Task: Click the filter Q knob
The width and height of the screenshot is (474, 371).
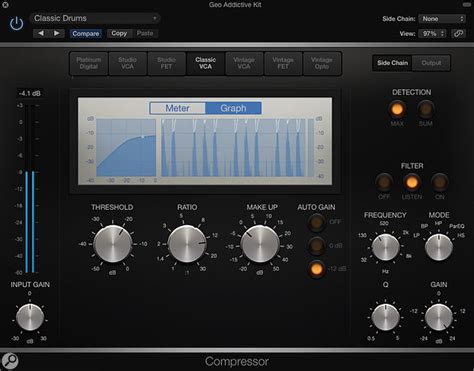Action: (x=385, y=317)
